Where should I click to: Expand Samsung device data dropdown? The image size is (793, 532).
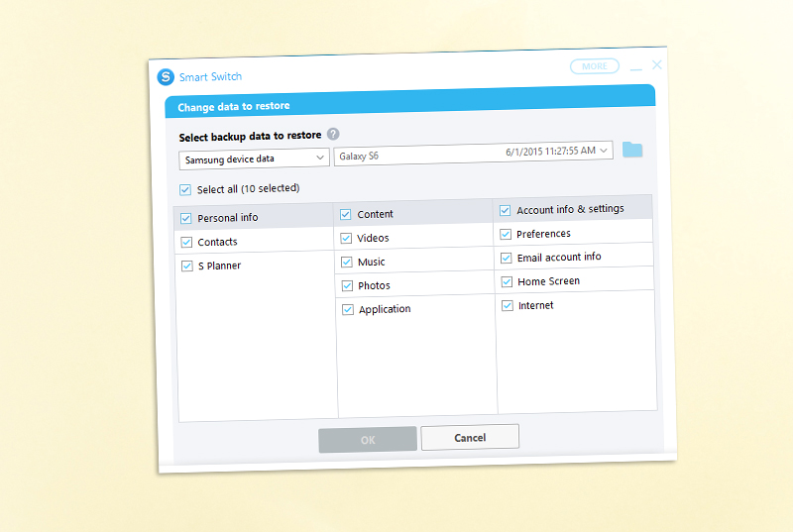point(255,159)
